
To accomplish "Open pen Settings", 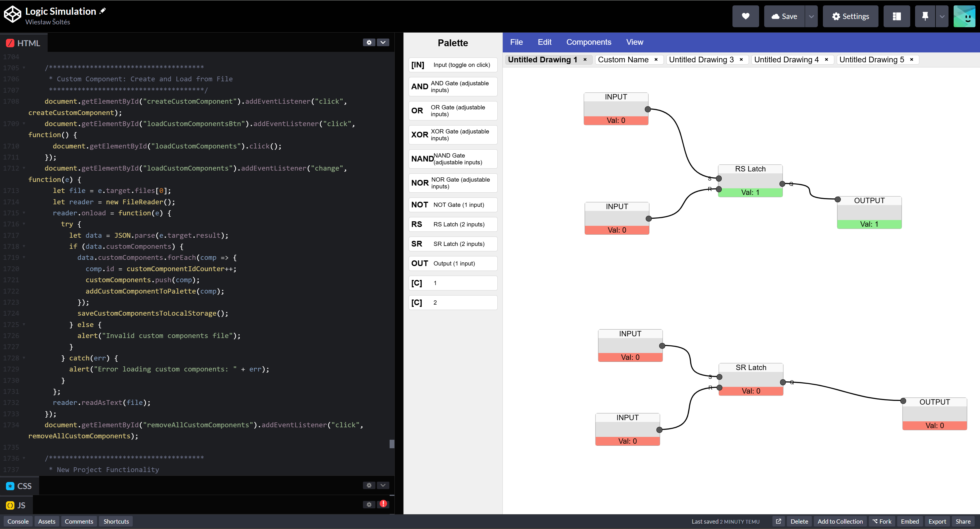I will (850, 16).
